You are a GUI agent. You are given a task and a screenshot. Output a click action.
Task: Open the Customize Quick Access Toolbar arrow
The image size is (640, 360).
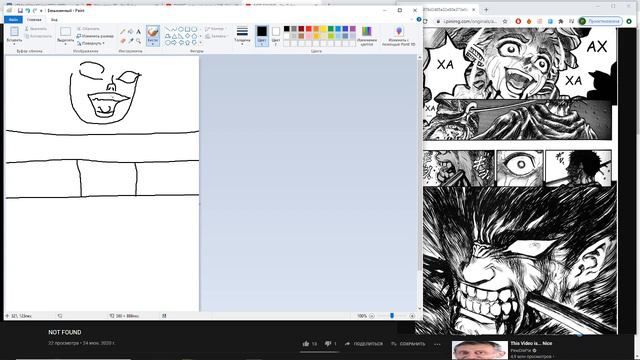pos(41,10)
